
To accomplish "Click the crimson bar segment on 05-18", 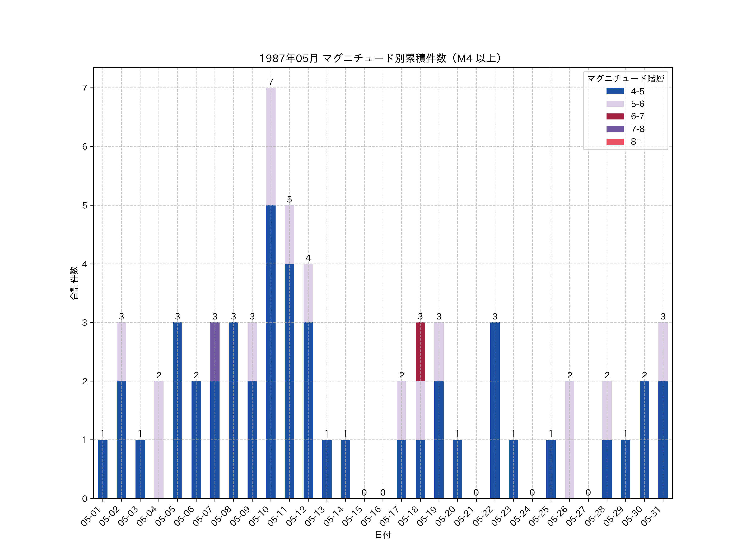I will (x=420, y=352).
